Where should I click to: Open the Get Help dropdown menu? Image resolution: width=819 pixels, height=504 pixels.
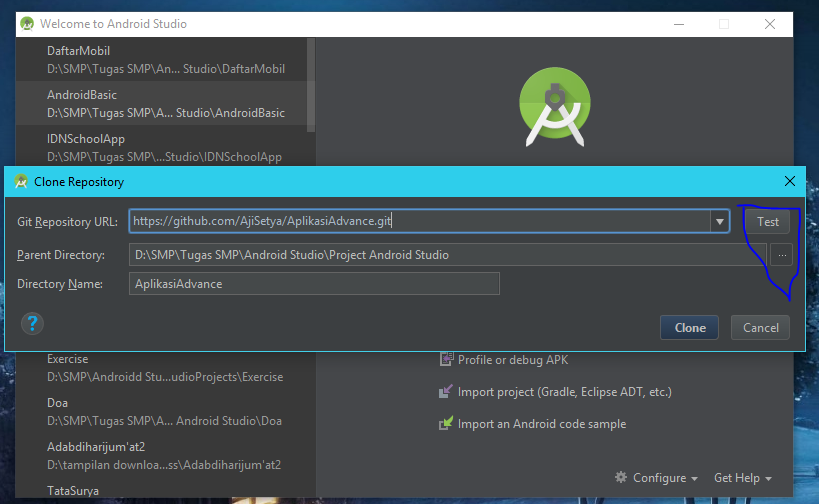(x=742, y=478)
